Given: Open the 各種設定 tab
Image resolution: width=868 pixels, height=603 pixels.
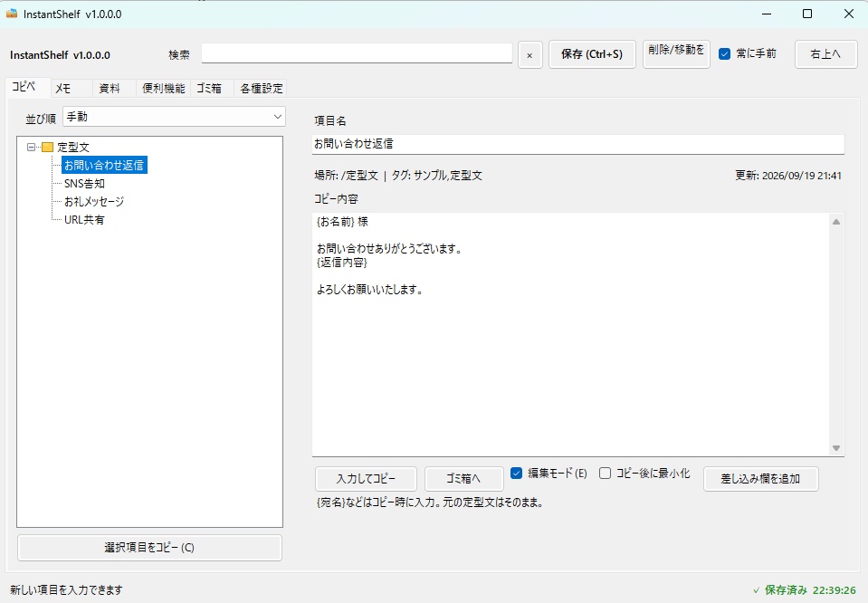Looking at the screenshot, I should tap(262, 89).
